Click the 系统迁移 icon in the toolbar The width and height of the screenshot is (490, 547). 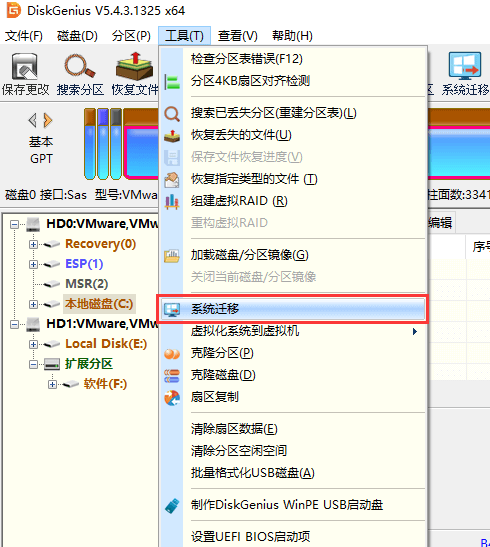[x=465, y=65]
